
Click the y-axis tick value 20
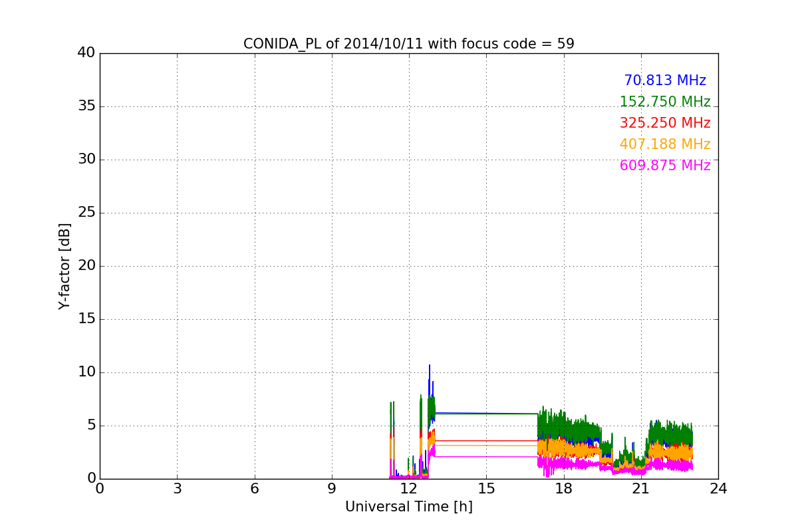click(86, 265)
